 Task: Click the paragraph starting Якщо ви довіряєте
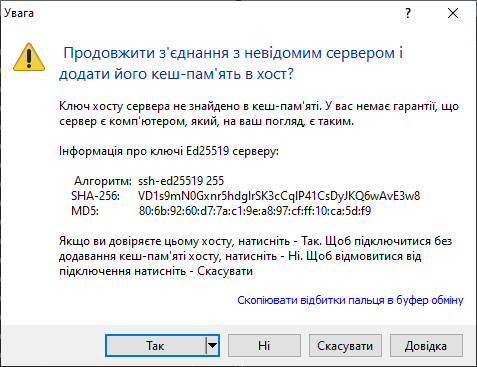(255, 256)
